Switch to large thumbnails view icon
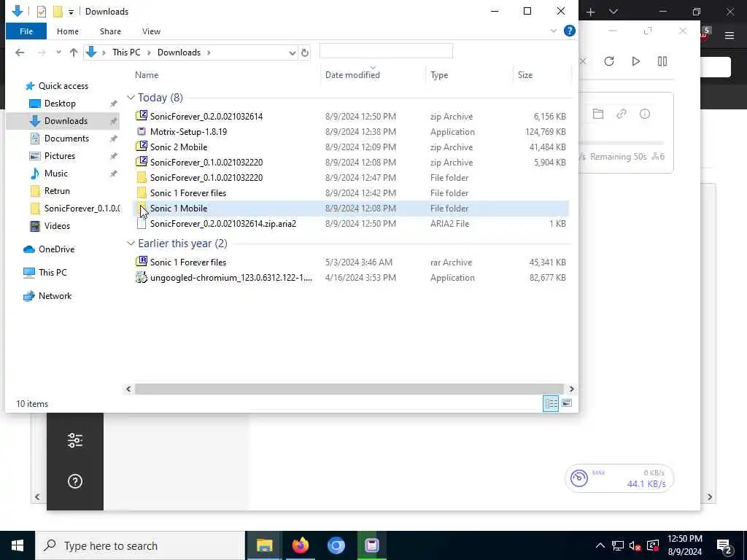 [x=566, y=403]
